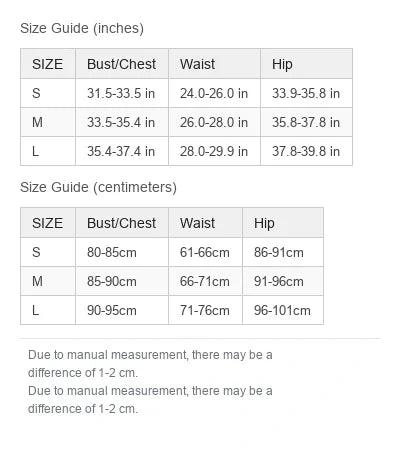The image size is (400, 450).
Task: Select the 31.5-33.5 in bust cell
Action: pos(122,93)
